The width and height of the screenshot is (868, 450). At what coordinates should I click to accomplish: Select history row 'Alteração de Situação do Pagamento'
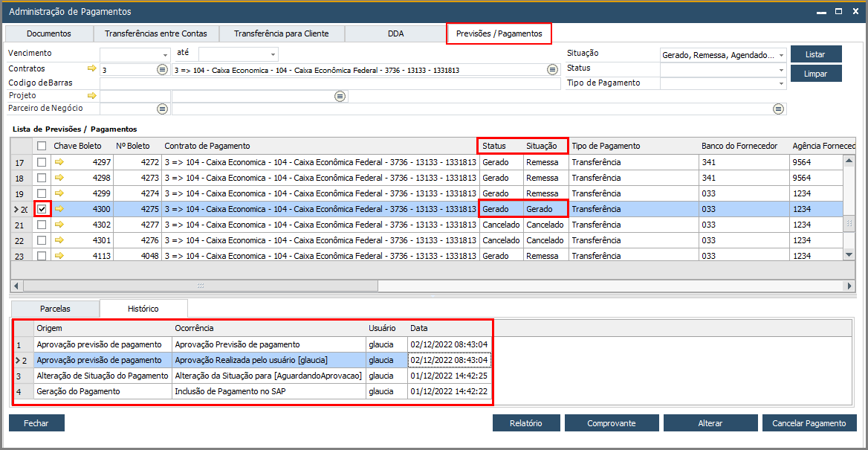(x=251, y=375)
